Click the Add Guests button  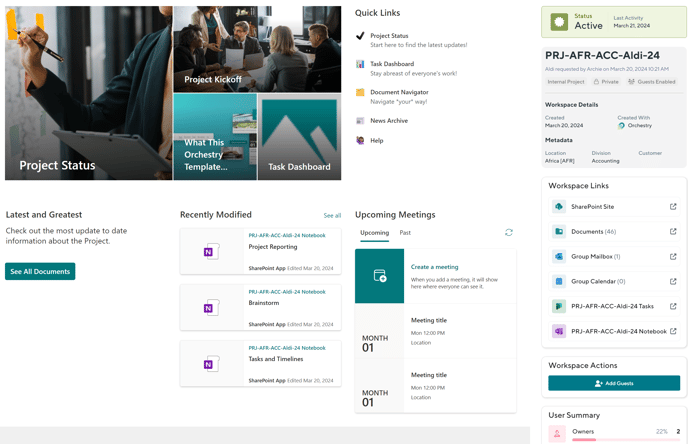[x=614, y=383]
